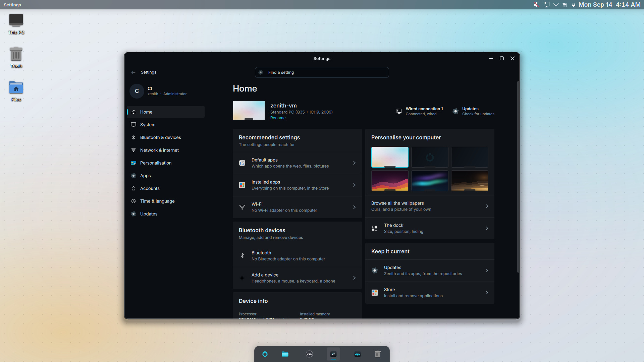This screenshot has height=362, width=644.
Task: Click the muted volume icon in the top bar
Action: point(536,5)
